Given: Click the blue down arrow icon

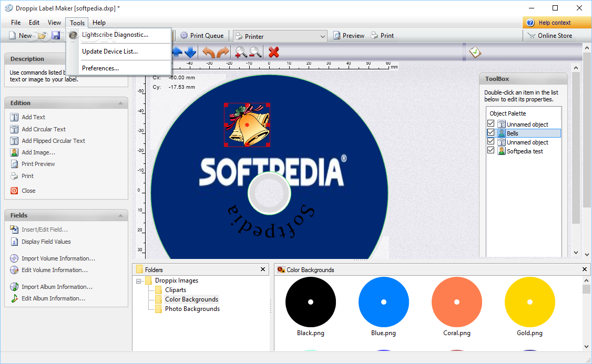Looking at the screenshot, I should 190,52.
